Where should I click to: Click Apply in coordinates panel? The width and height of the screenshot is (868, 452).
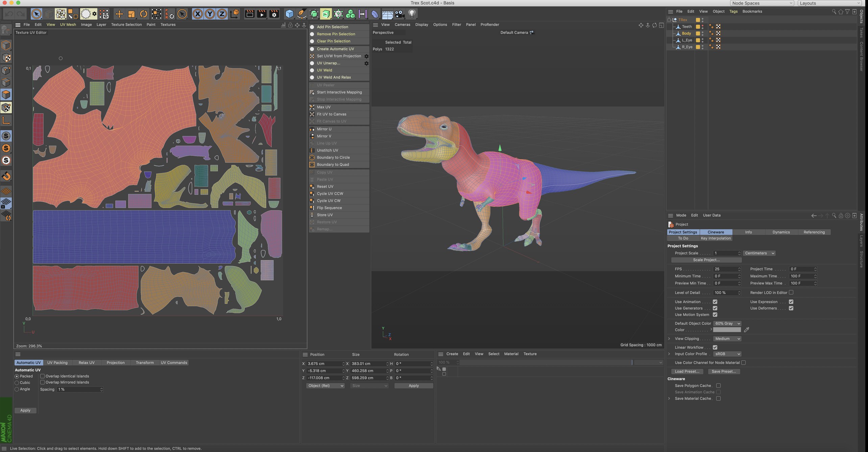pyautogui.click(x=414, y=386)
